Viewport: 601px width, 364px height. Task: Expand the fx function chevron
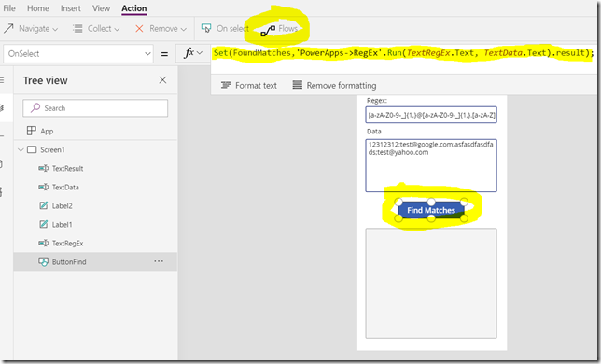click(200, 53)
